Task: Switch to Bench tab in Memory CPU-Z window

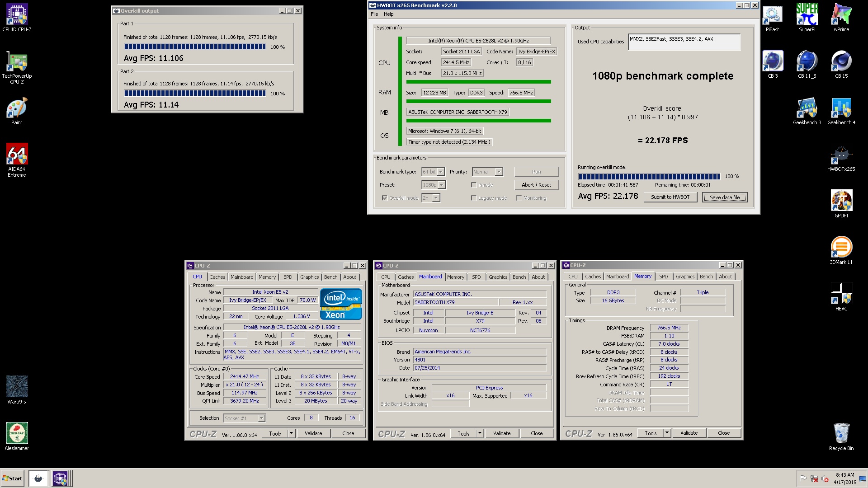Action: [x=706, y=277]
